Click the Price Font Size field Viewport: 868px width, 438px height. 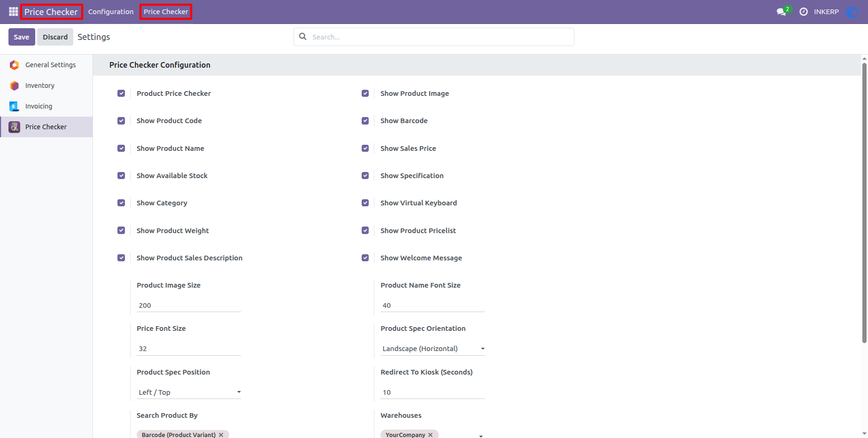[x=189, y=349]
